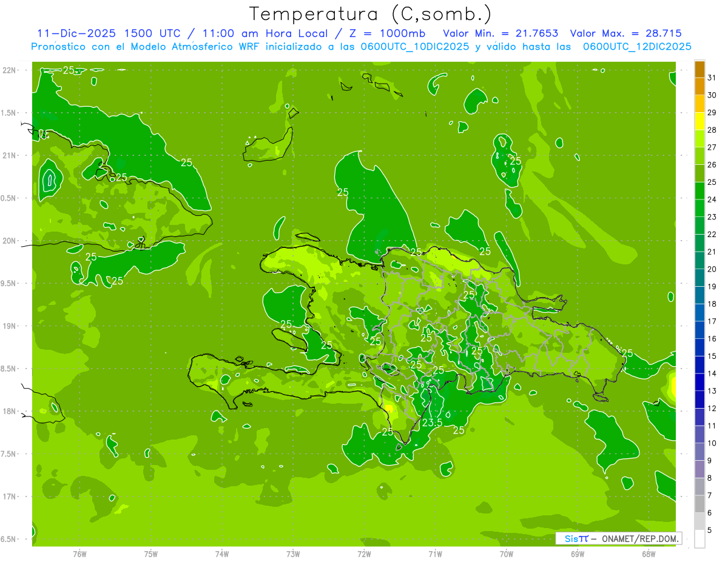Click the legend scale value '28'
The image size is (728, 562).
[x=712, y=130]
